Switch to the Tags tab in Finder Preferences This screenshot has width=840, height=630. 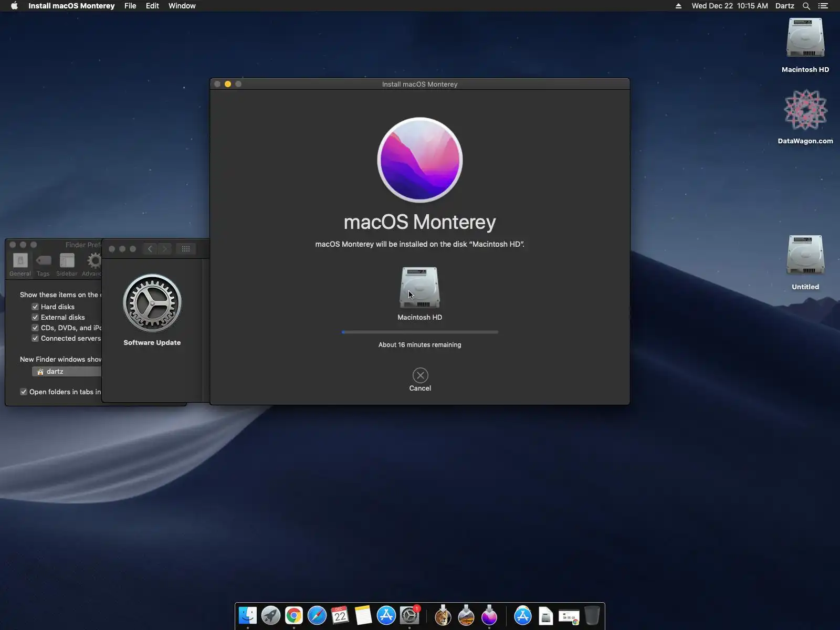click(x=43, y=264)
